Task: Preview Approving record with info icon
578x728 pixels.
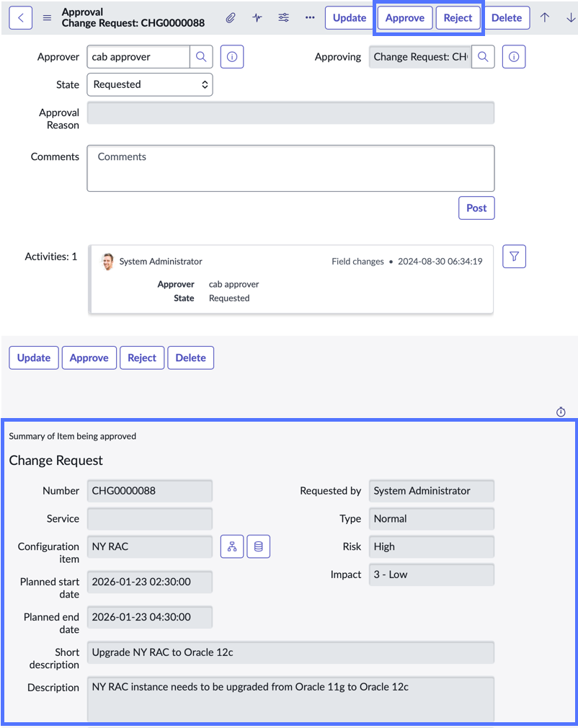Action: tap(514, 57)
